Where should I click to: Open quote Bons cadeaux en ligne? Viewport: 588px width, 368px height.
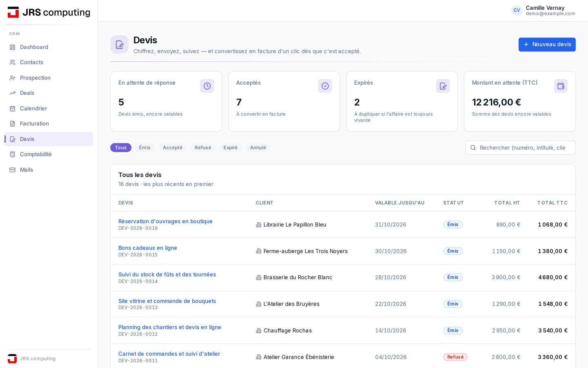point(148,248)
